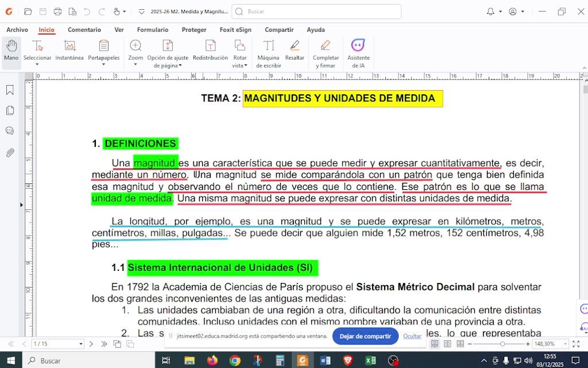This screenshot has height=368, width=588.
Task: Select the Mano hand tool
Action: [11, 51]
